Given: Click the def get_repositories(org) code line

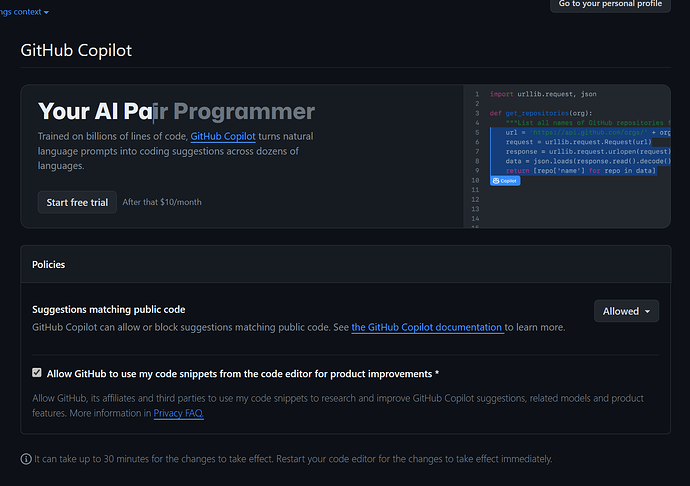Looking at the screenshot, I should (x=541, y=113).
